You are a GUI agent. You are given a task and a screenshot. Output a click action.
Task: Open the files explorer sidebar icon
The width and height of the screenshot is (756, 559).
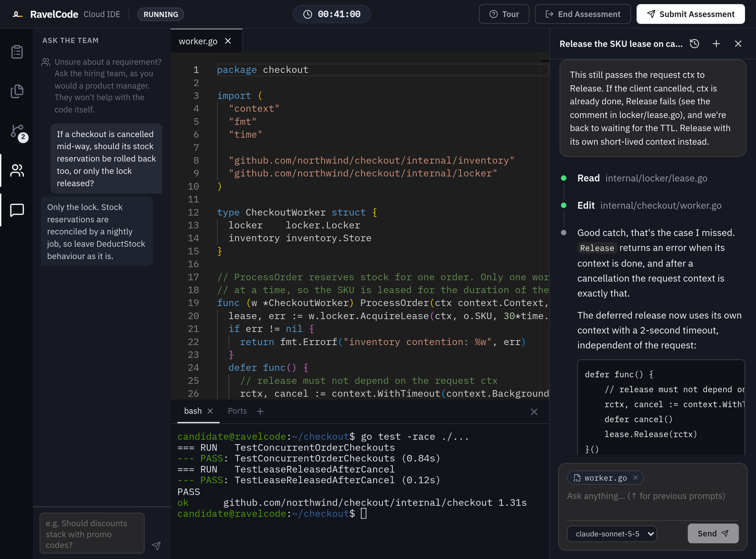[x=17, y=91]
